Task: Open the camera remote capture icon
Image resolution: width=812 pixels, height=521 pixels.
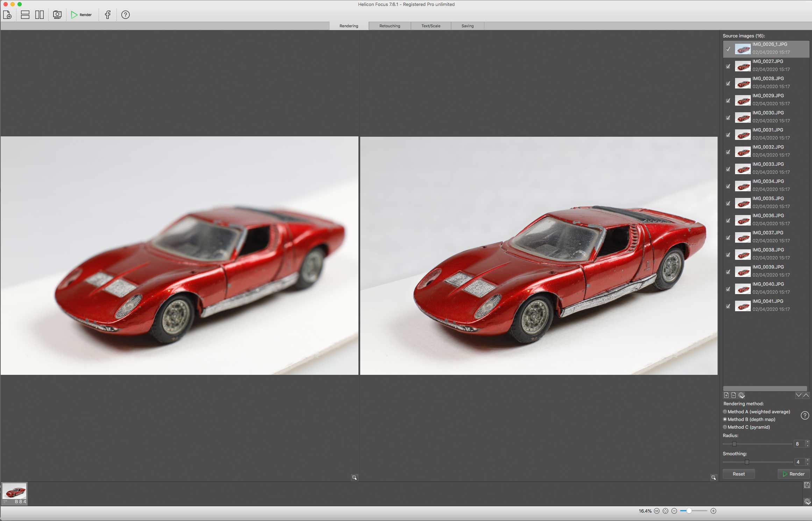Action: [x=57, y=15]
